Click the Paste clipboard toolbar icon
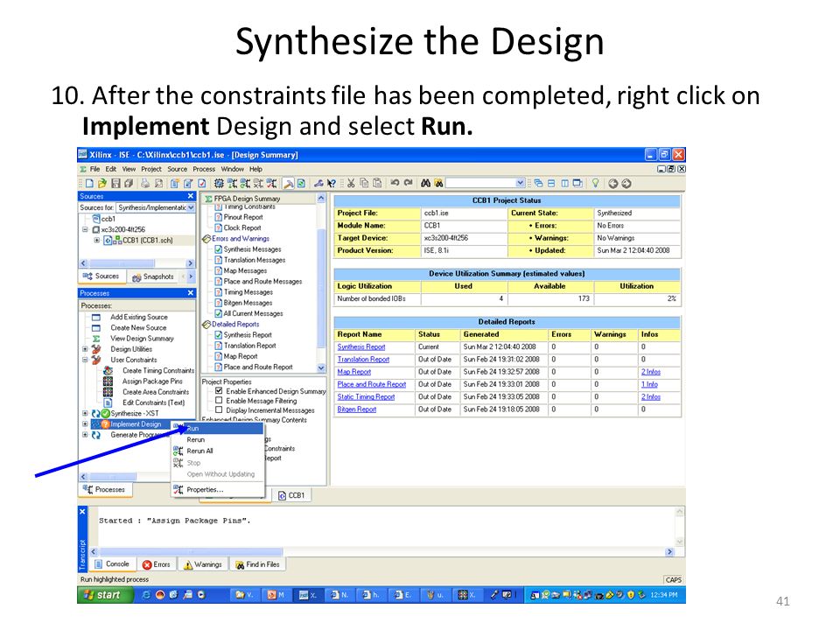Screen dimensions: 840x630 click(377, 183)
